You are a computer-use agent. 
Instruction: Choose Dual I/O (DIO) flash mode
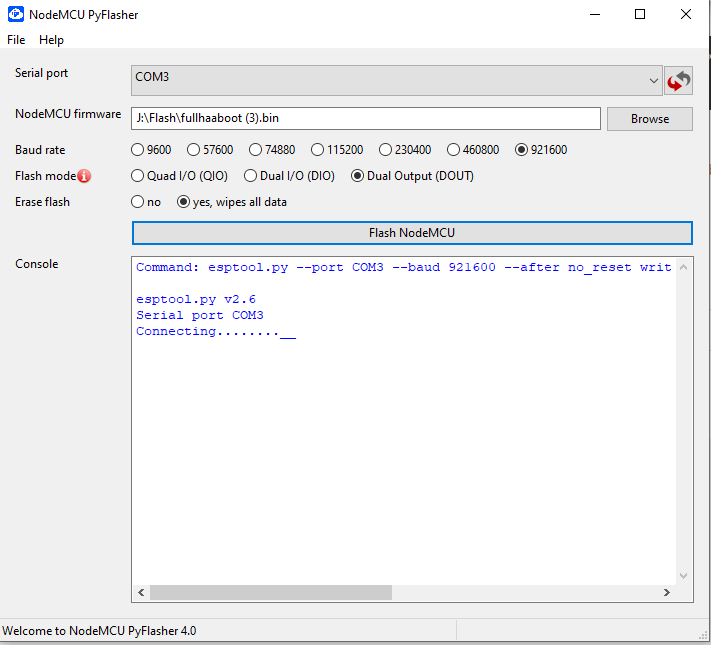click(x=289, y=176)
